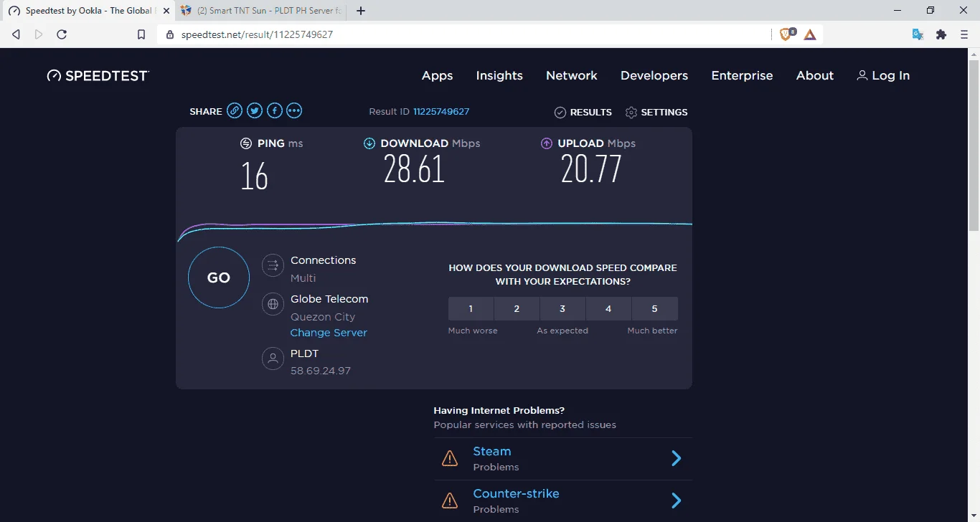Screen dimensions: 980x522
Task: Open the extensions puzzle icon
Action: coord(941,34)
